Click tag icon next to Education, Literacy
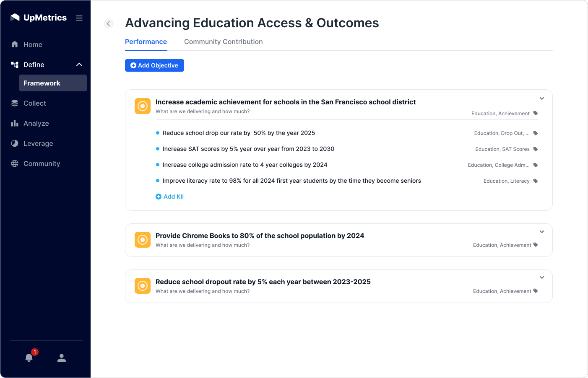 click(536, 181)
